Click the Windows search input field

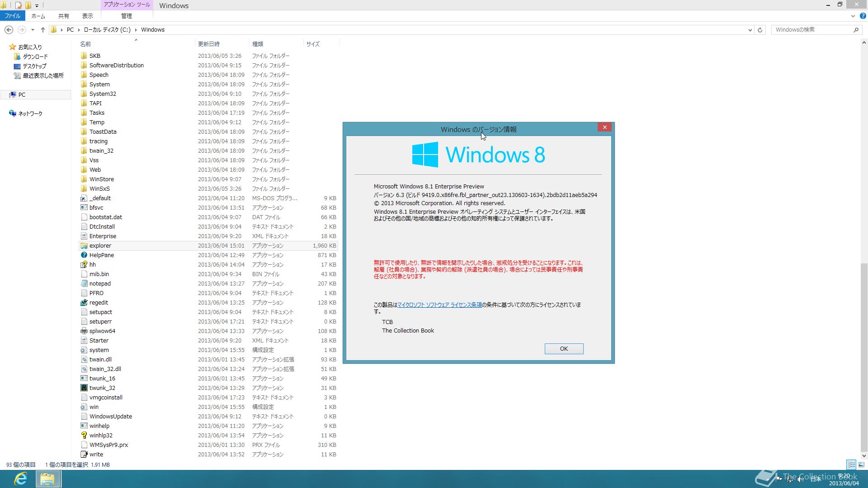click(x=812, y=30)
